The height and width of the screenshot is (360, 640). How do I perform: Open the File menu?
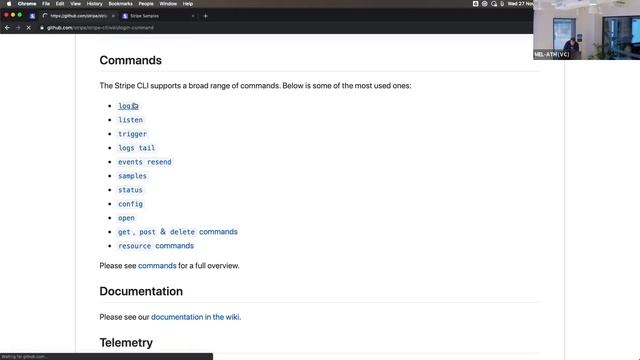coord(46,4)
